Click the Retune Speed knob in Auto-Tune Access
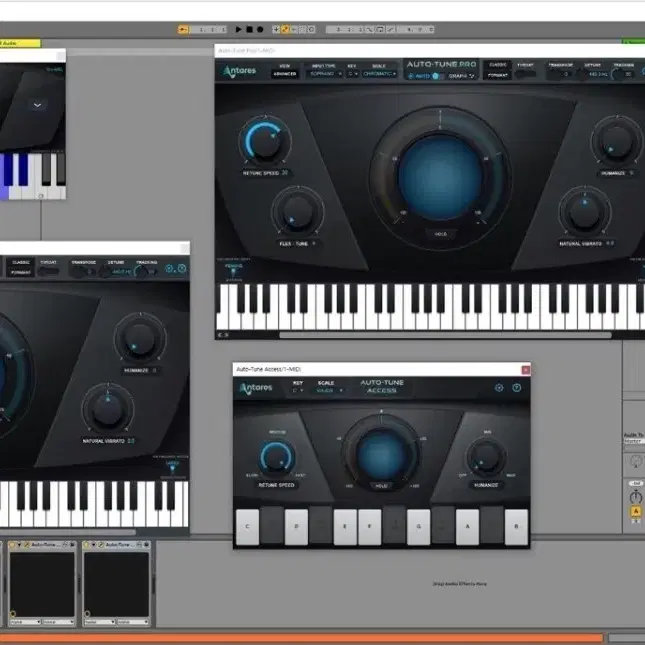This screenshot has width=645, height=645. [x=277, y=457]
